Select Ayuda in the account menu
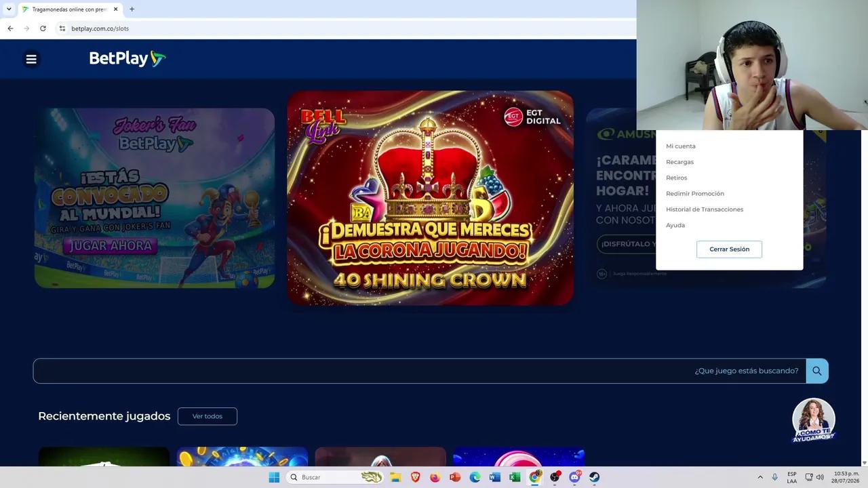Image resolution: width=868 pixels, height=488 pixels. (x=675, y=225)
